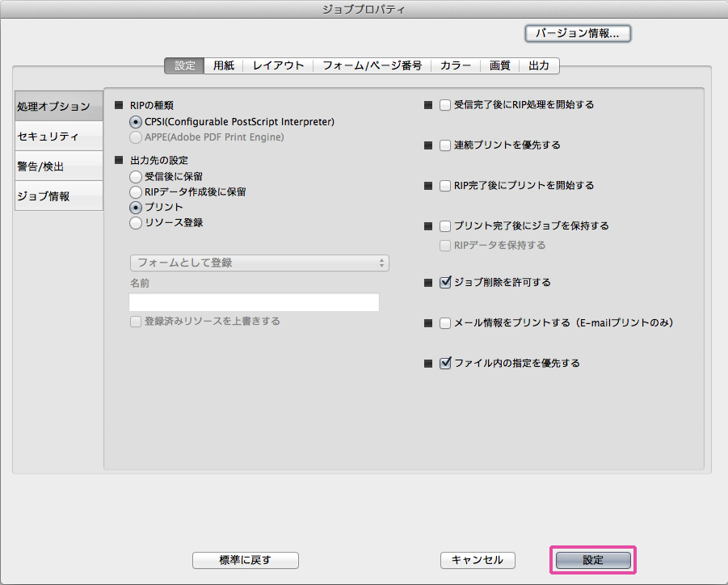Choose リソース登録 as output destination
728x585 pixels.
[136, 222]
